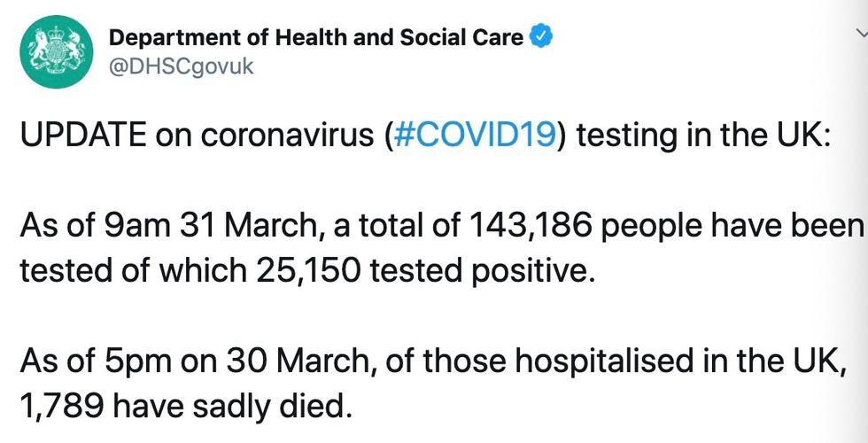Click the green royal crest profile avatar
This screenshot has width=868, height=443.
pyautogui.click(x=57, y=51)
